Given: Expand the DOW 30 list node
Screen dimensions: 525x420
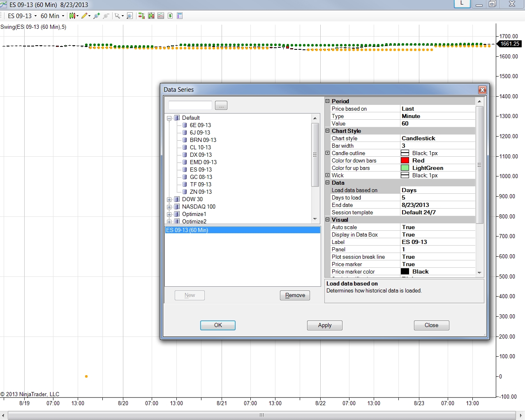Looking at the screenshot, I should point(169,200).
